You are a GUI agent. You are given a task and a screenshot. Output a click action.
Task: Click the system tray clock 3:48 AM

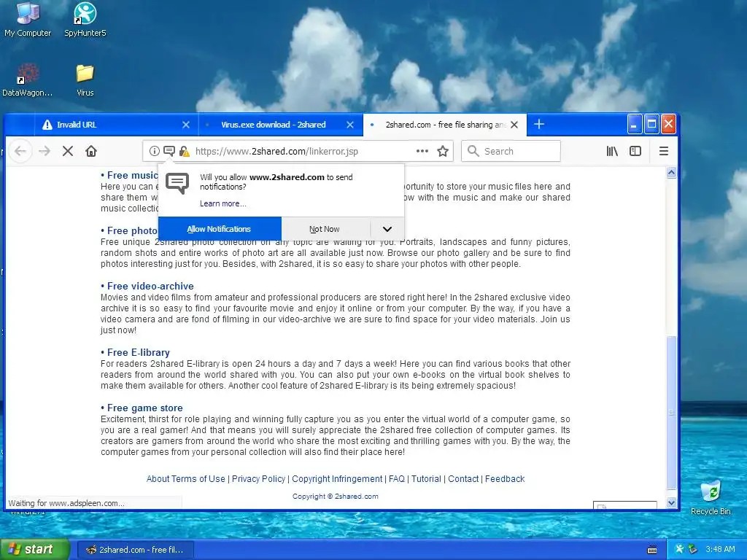720,549
